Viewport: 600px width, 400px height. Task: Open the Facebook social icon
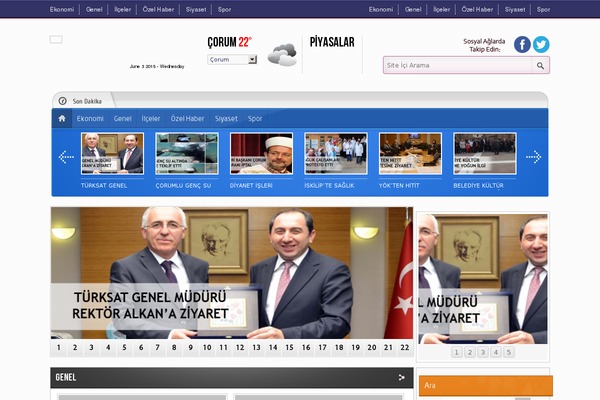click(522, 44)
